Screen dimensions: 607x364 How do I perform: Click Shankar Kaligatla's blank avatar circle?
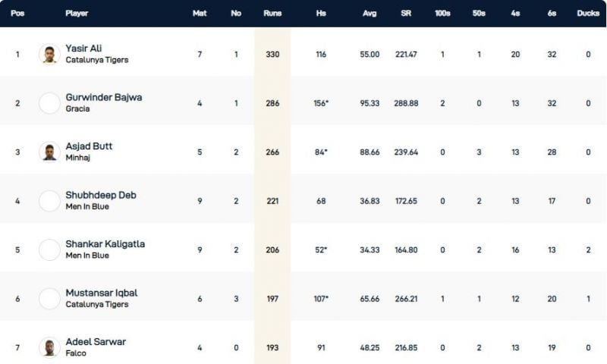coord(49,249)
